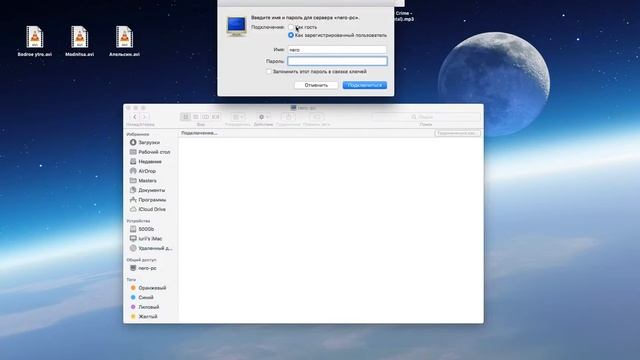Click the Отменить button in dialog
Image resolution: width=640 pixels, height=360 pixels.
click(x=316, y=85)
